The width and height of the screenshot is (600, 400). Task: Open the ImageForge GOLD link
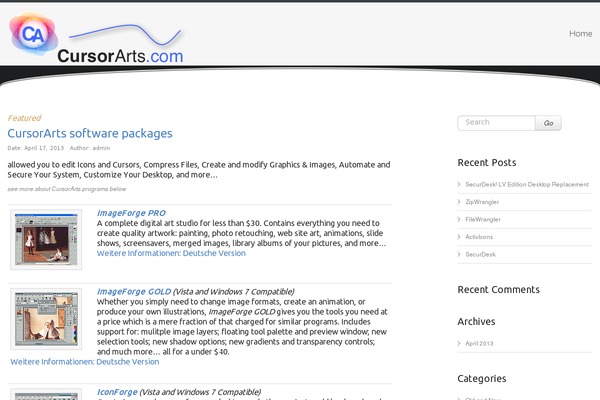tap(134, 291)
